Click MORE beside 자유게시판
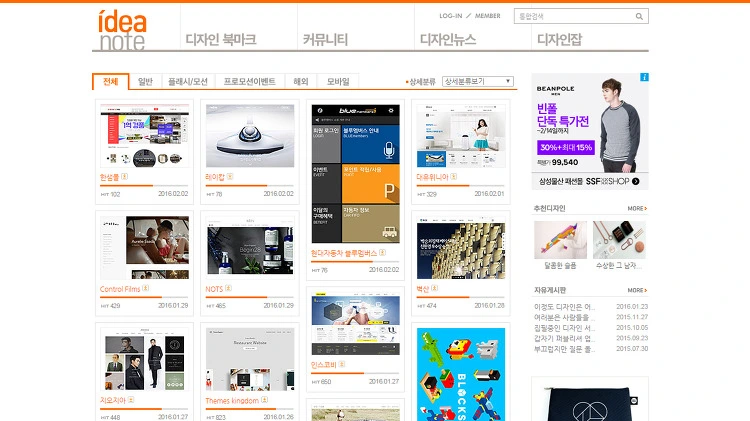 [637, 290]
